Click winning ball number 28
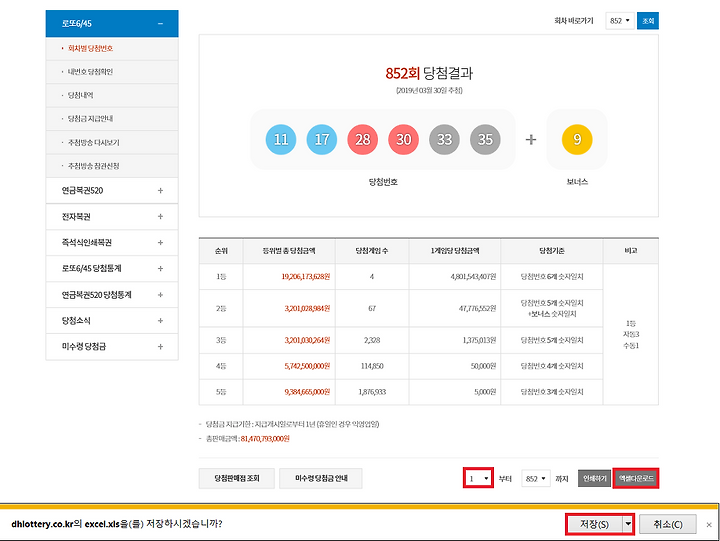Image resolution: width=720 pixels, height=541 pixels. (x=362, y=139)
